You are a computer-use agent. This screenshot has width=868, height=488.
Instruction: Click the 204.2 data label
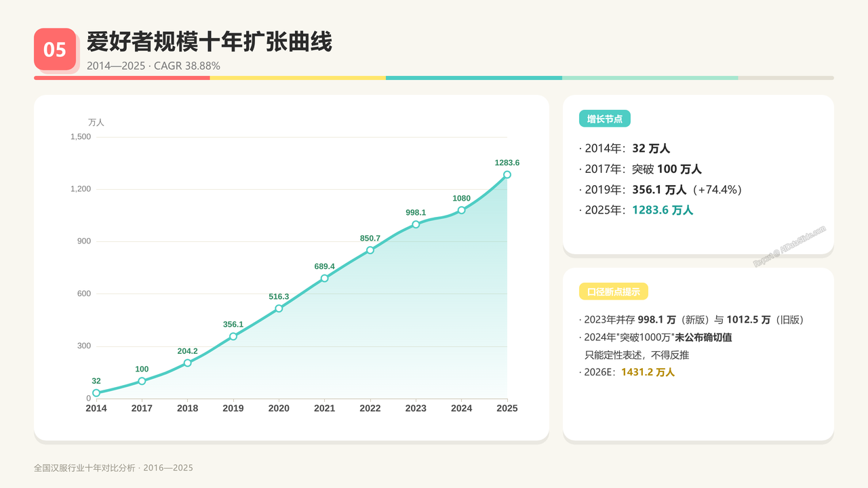pos(188,351)
